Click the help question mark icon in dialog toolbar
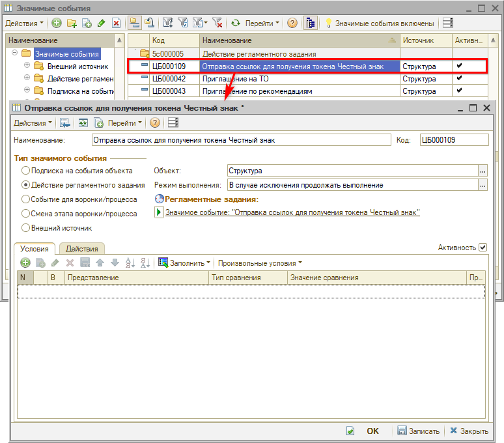 pyautogui.click(x=154, y=122)
